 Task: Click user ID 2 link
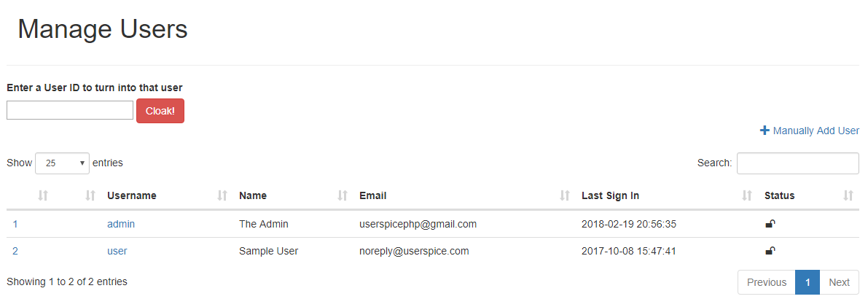(15, 251)
